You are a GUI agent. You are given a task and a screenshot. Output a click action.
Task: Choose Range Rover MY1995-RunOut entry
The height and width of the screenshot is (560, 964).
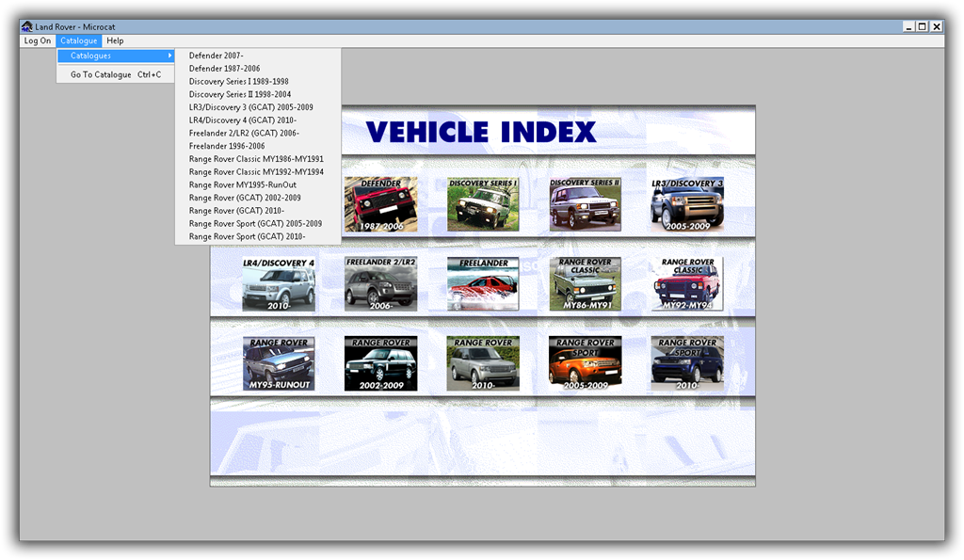[x=258, y=184]
